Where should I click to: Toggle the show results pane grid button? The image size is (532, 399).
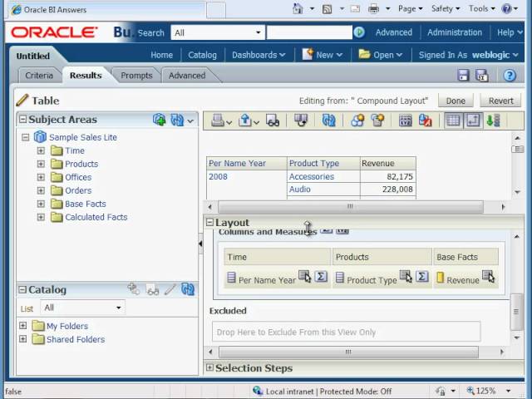tap(454, 121)
